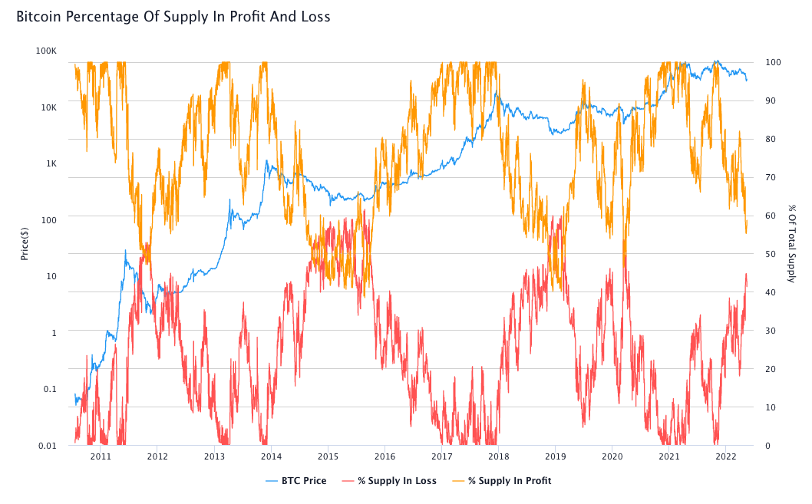812x504 pixels.
Task: Click the % Of Total Supply axis title
Action: [791, 243]
